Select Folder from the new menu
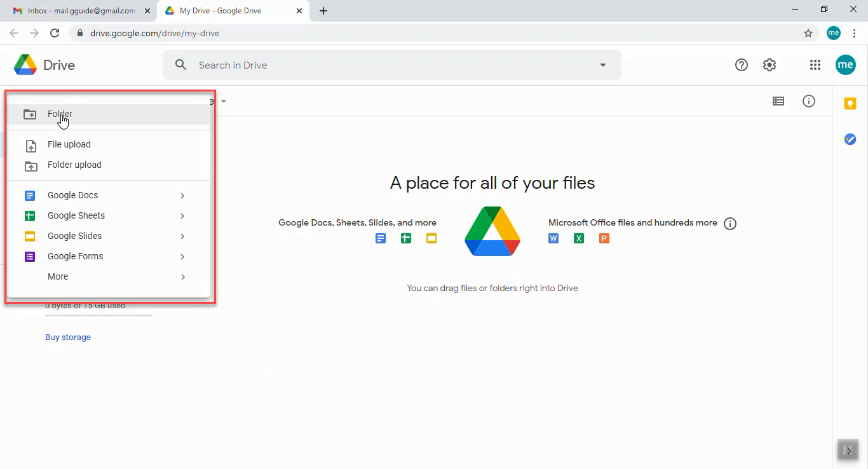 point(60,114)
